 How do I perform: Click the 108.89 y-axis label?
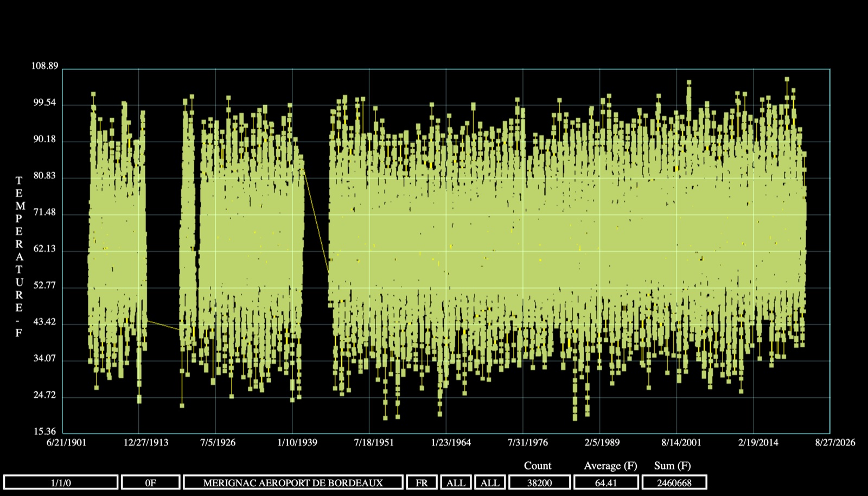coord(45,66)
